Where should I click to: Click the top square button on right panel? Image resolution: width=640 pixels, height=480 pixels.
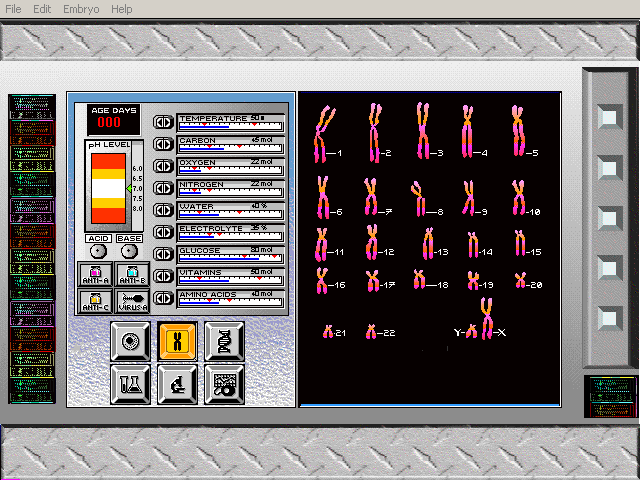tap(608, 116)
